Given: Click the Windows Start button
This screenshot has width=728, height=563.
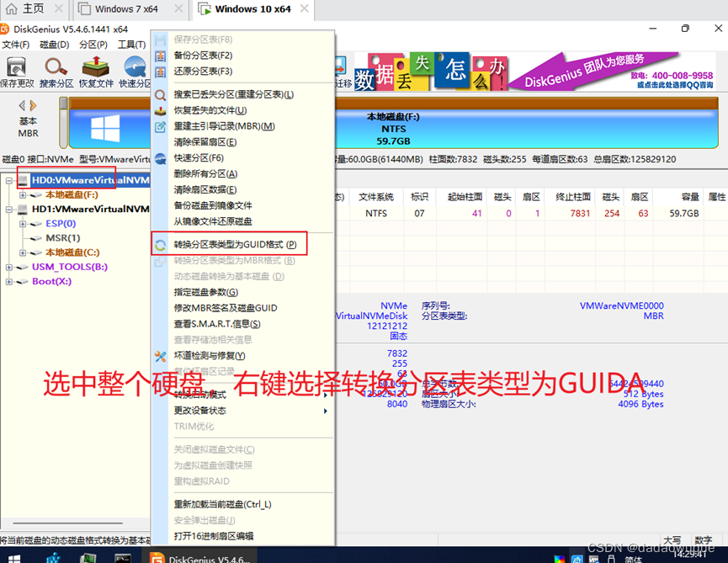Looking at the screenshot, I should click(14, 558).
